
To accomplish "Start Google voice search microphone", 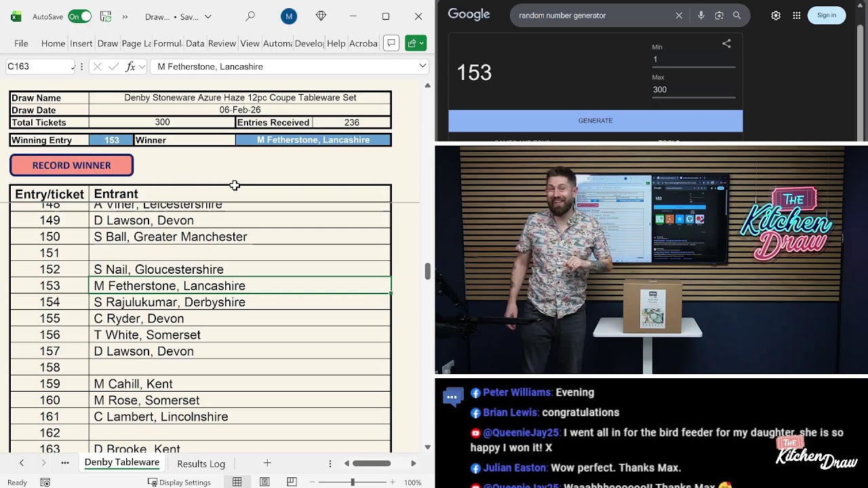I will (701, 16).
